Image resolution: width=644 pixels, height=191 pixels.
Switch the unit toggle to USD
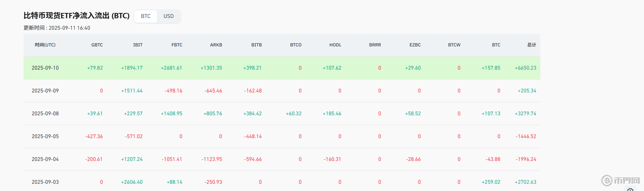168,16
